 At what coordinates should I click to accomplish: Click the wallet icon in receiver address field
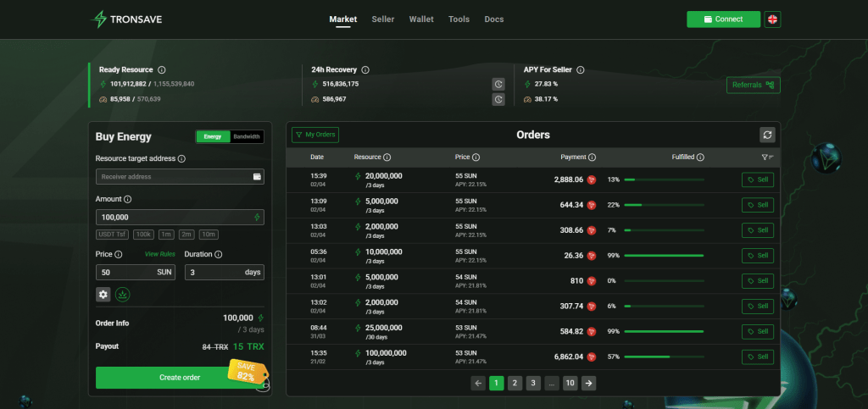pyautogui.click(x=257, y=176)
